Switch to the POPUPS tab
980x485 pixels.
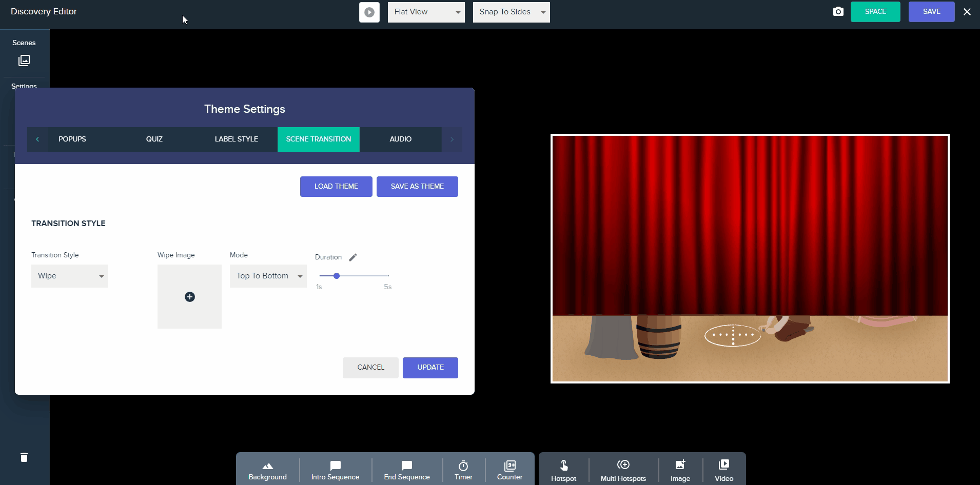coord(72,139)
